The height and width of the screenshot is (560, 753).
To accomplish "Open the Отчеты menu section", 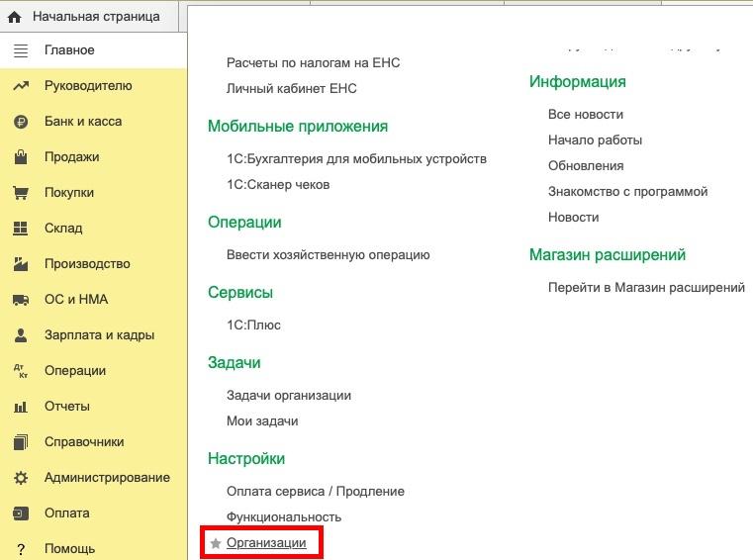I will [67, 407].
